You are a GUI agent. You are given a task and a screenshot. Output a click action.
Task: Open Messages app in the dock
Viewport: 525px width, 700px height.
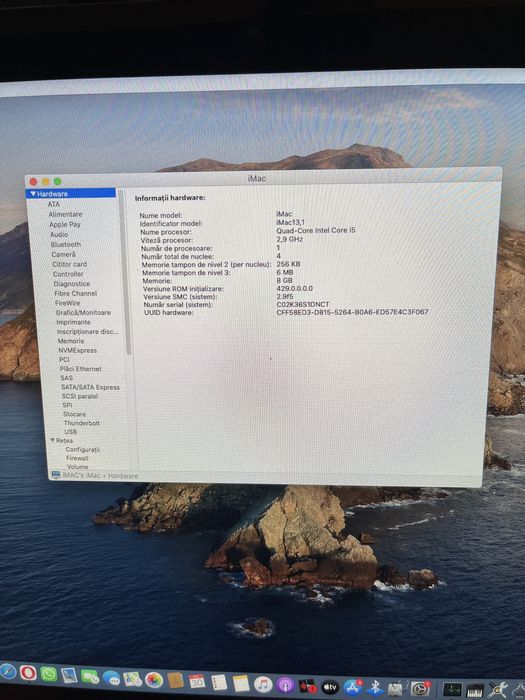click(111, 678)
